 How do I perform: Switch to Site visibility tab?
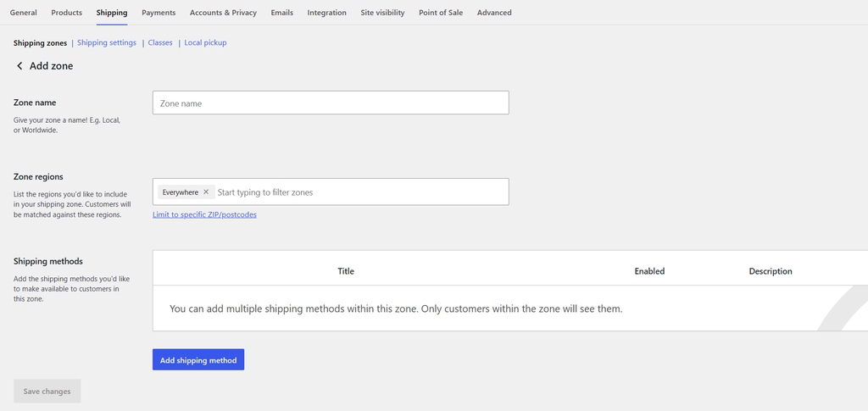(382, 12)
